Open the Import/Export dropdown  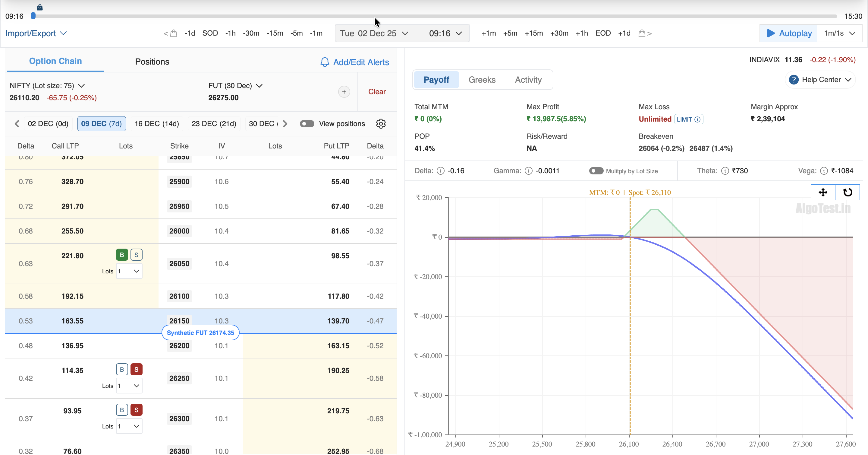pyautogui.click(x=36, y=33)
